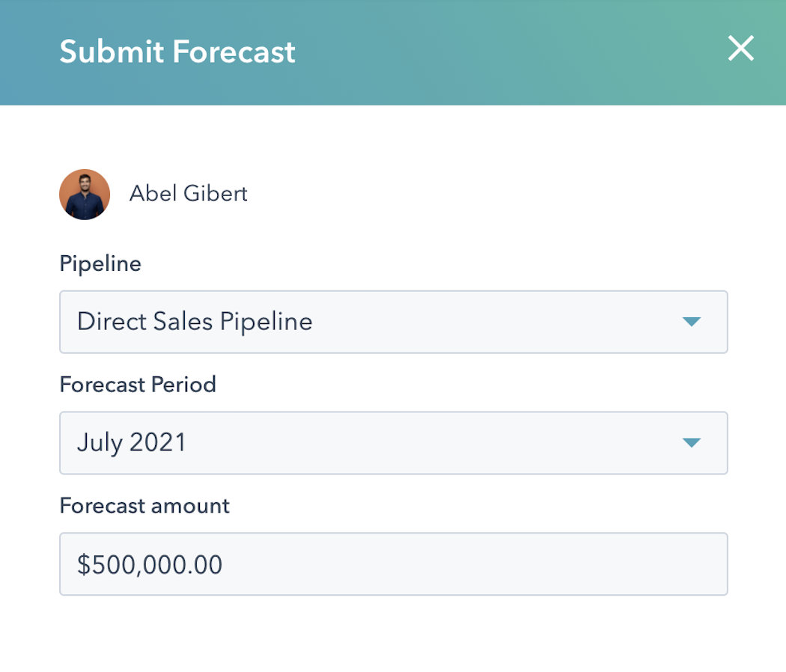Select the "Direct Sales Pipeline" text
This screenshot has width=786, height=672.
pyautogui.click(x=195, y=322)
